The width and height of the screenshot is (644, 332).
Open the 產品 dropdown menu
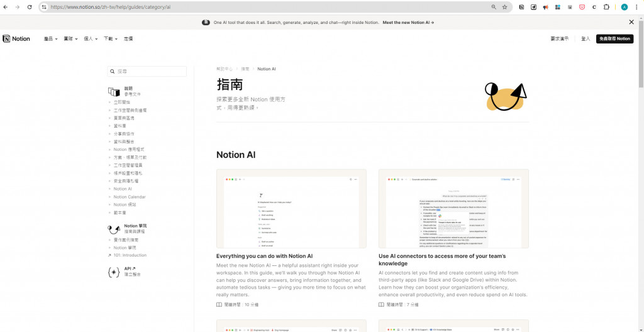pos(50,38)
